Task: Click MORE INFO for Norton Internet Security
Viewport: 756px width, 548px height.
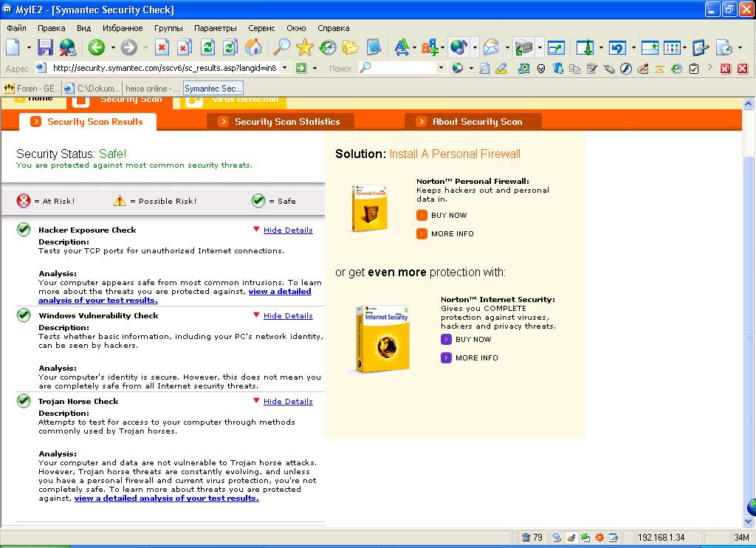Action: pyautogui.click(x=470, y=357)
